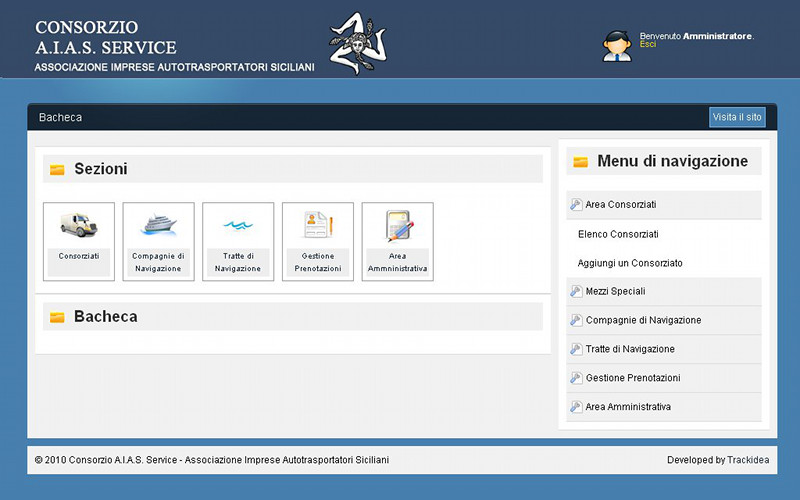
Task: Click the Benvenuto Amministratore text
Action: [x=696, y=36]
